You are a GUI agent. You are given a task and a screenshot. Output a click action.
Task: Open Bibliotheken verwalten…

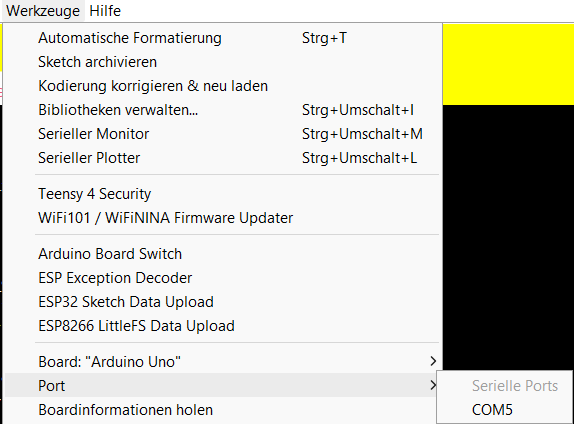[x=223, y=110]
